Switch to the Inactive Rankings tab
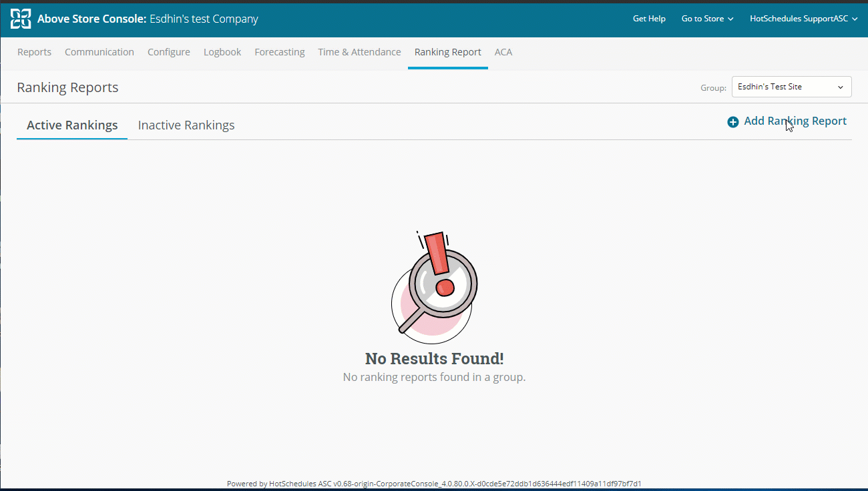 [186, 125]
